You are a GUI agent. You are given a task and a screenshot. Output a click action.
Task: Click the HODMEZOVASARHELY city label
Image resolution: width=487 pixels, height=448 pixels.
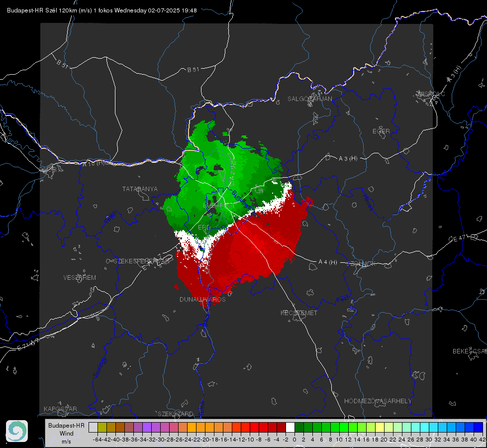point(378,401)
